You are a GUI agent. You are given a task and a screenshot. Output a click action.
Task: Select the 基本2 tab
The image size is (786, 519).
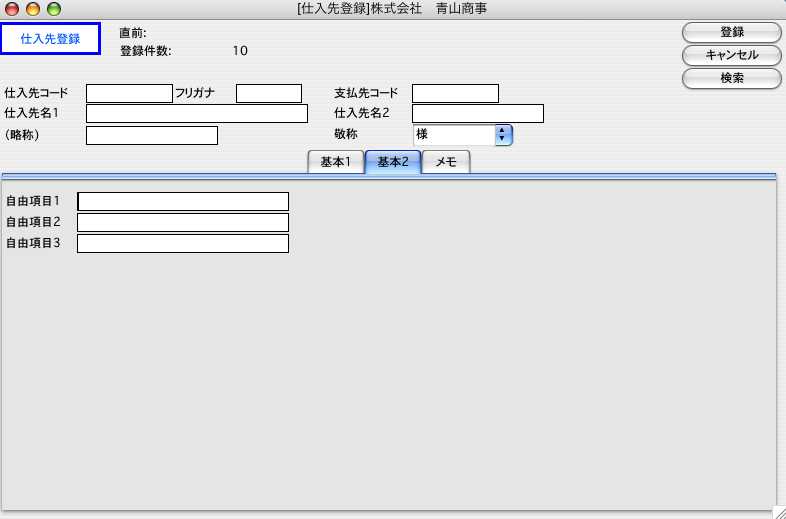(392, 163)
